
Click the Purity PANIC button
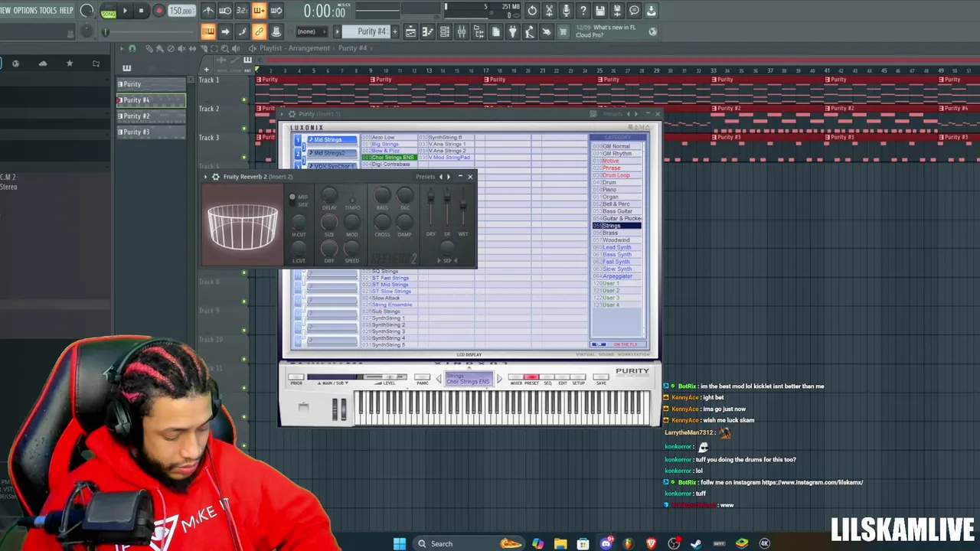(422, 378)
